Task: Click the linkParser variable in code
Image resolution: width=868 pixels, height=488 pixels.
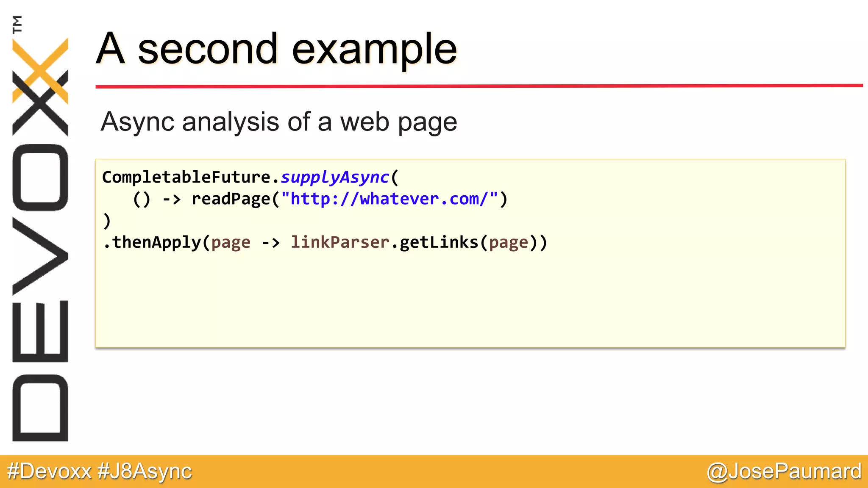Action: pyautogui.click(x=339, y=242)
